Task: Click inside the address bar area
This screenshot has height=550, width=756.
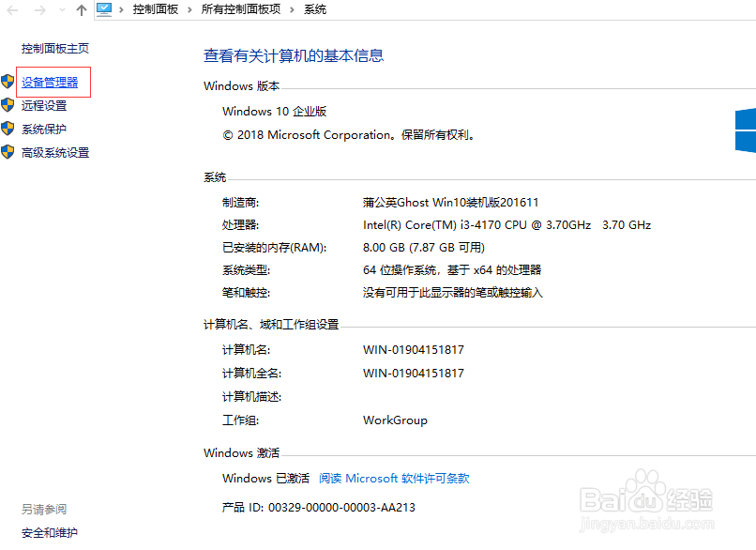Action: click(469, 9)
